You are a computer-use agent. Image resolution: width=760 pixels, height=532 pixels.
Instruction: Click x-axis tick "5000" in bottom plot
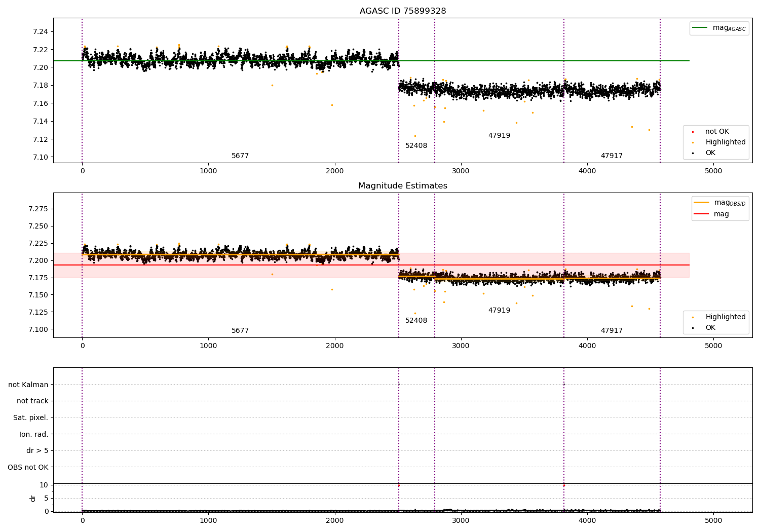pos(713,521)
